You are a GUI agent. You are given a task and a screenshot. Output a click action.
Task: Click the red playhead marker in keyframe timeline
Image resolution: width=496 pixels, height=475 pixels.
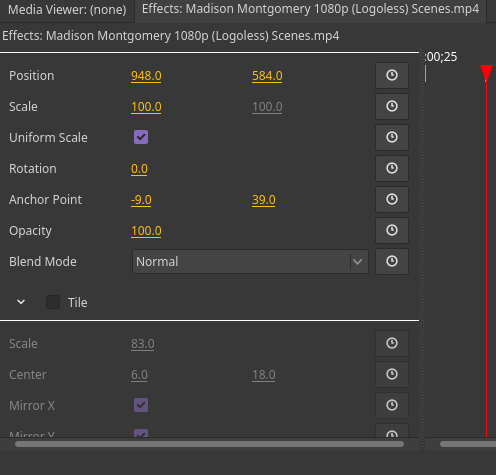486,73
